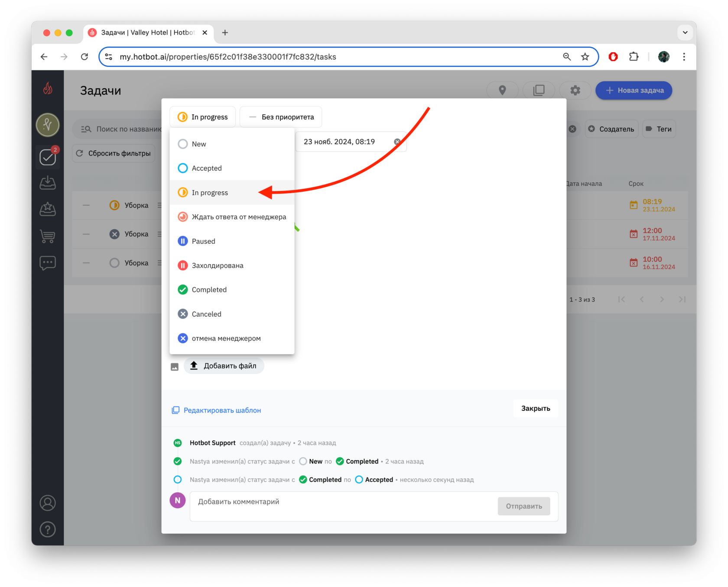The width and height of the screenshot is (728, 587).
Task: Click the Закрыть button
Action: [x=536, y=409]
